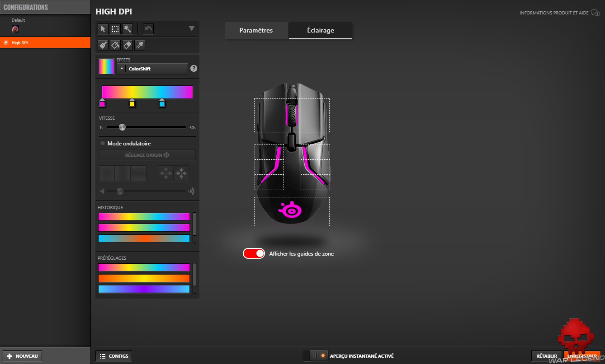Switch to the Paramètres tab
Screen dimensions: 605x364
256,31
